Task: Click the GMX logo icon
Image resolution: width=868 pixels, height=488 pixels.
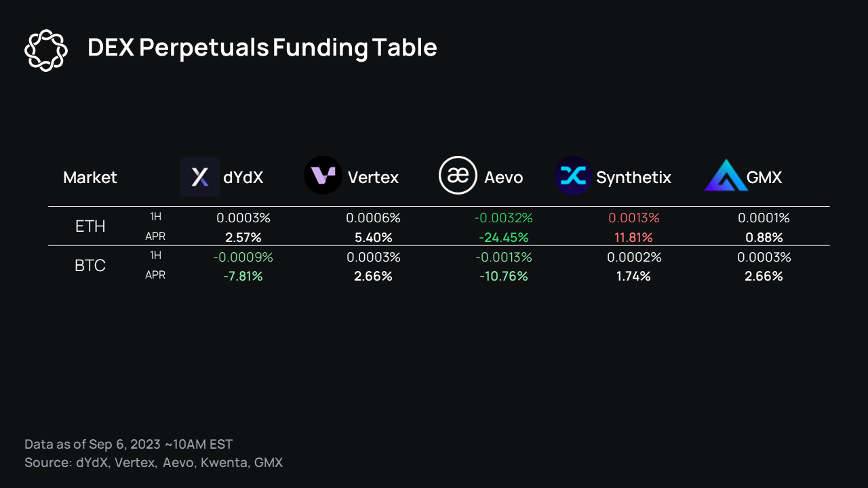Action: coord(725,176)
